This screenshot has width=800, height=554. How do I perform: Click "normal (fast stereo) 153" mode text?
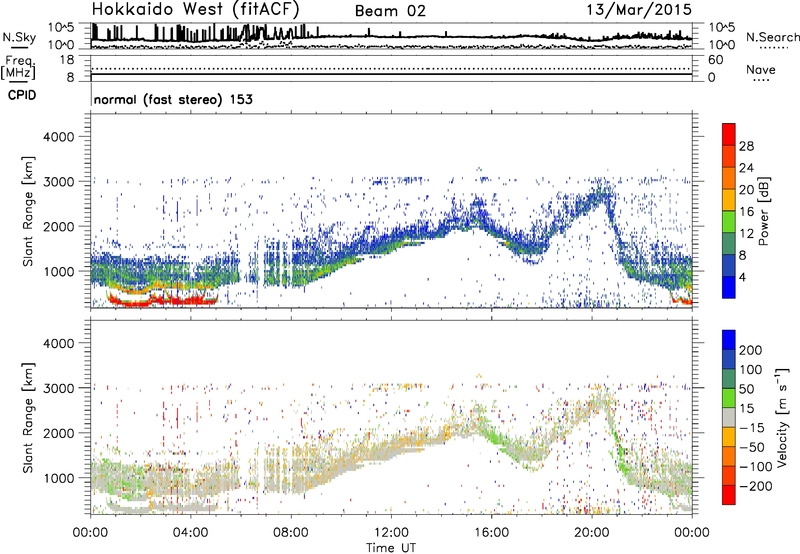[x=173, y=99]
